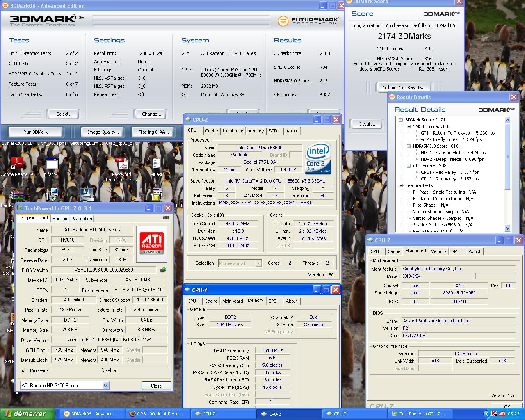The image size is (525, 420).
Task: Click Submit Your Results... button
Action: point(404,87)
